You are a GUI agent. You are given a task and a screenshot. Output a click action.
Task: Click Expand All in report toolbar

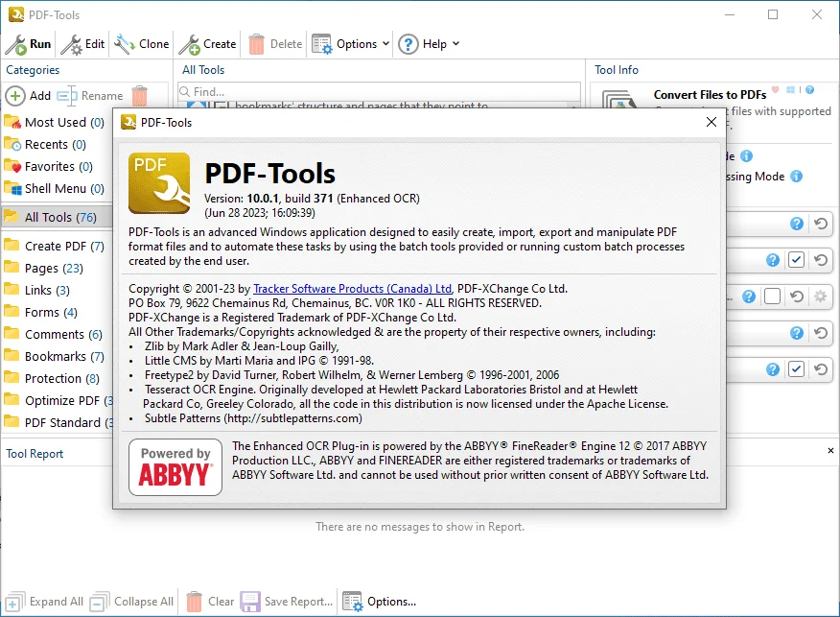(44, 602)
